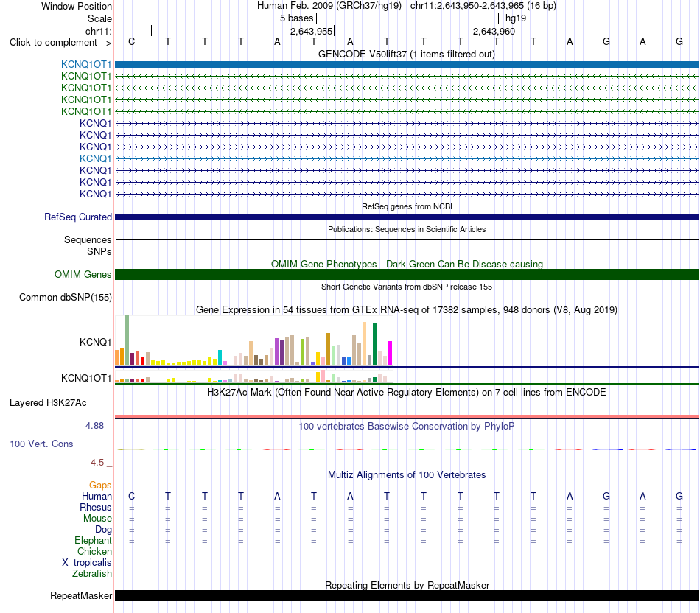Click the '-4.5' lower conservation scale value

click(96, 463)
